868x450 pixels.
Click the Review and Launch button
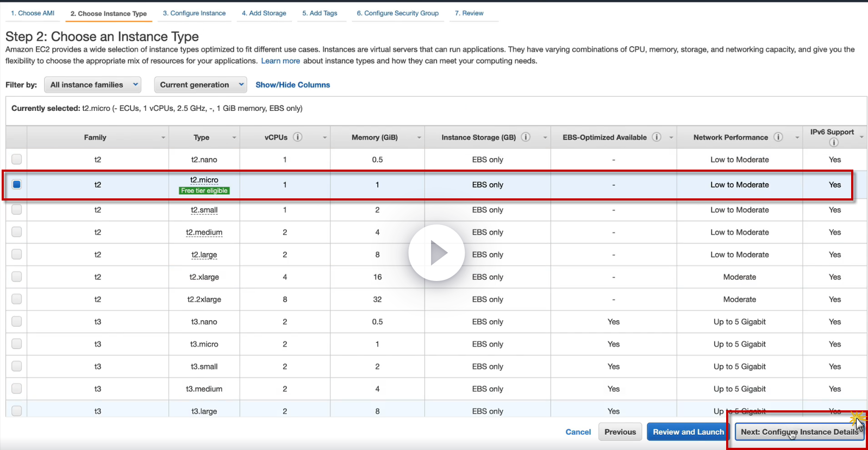688,432
